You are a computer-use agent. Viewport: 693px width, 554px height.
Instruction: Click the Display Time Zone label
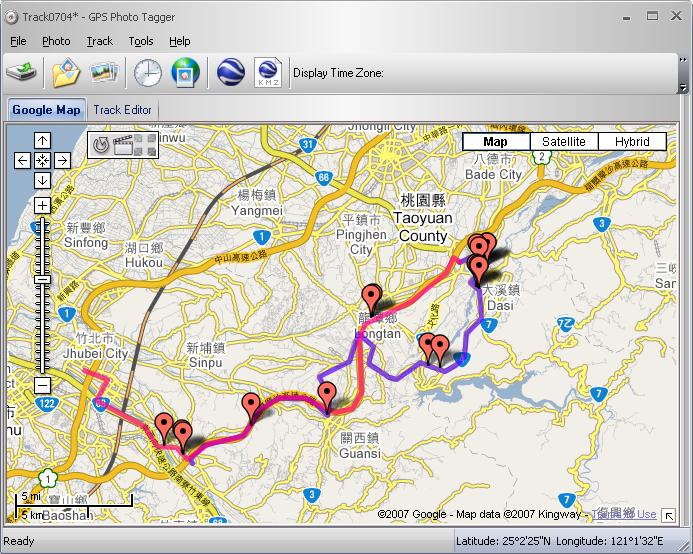click(x=338, y=73)
